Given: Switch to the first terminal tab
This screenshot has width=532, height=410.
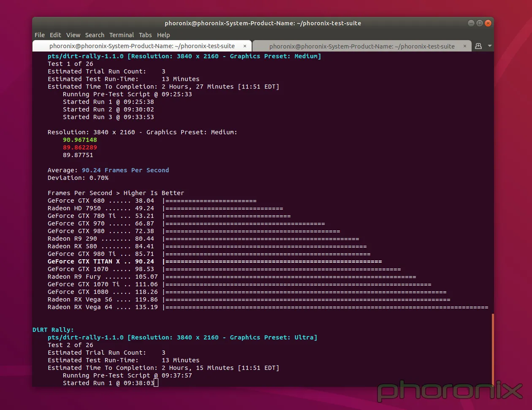Looking at the screenshot, I should (x=142, y=46).
